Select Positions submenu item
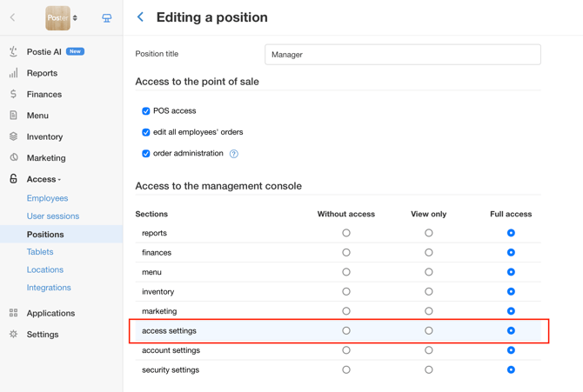The image size is (583, 392). coord(62,234)
